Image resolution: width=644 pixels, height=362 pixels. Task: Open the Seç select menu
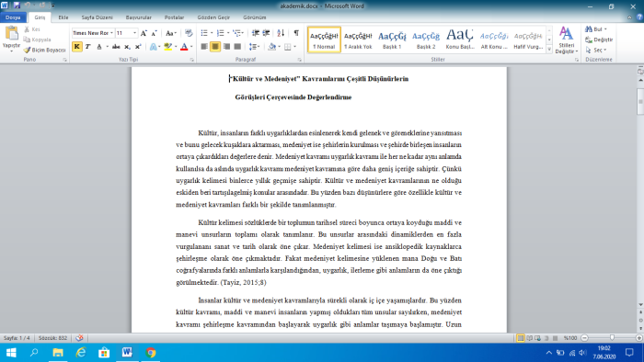tap(596, 50)
